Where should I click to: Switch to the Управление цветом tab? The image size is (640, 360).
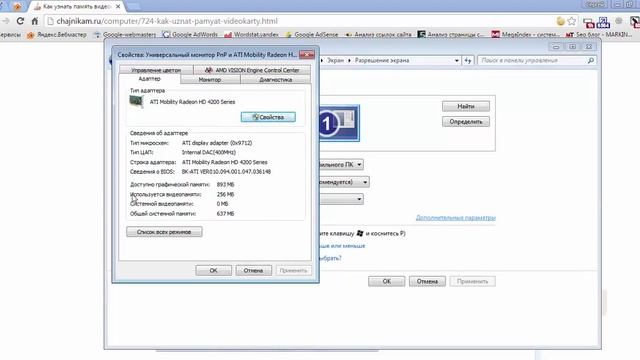coord(156,70)
